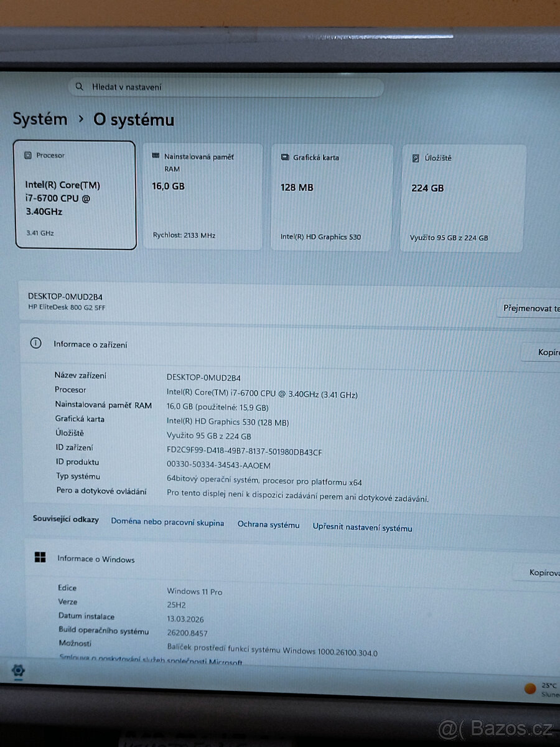This screenshot has width=560, height=747.
Task: Open the 'Ochrana systému' link
Action: tap(268, 525)
